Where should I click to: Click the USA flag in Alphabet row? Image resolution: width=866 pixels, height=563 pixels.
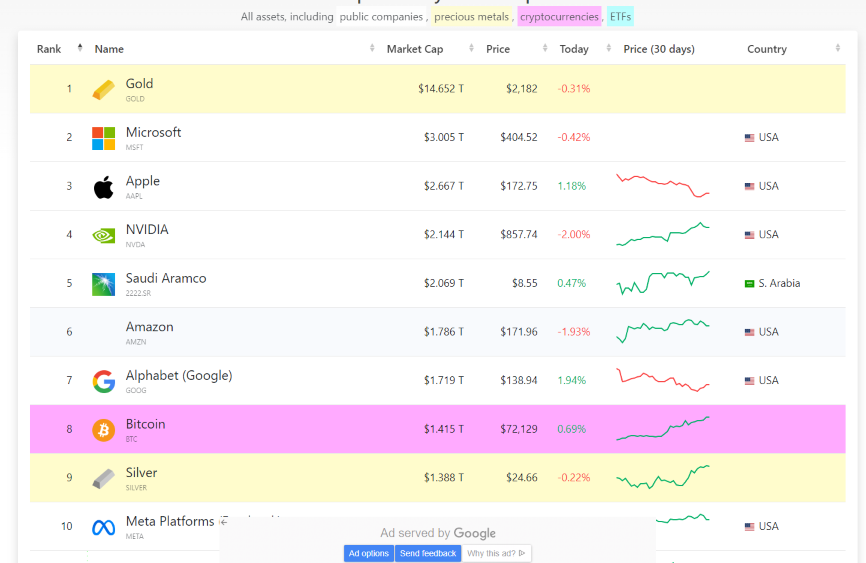(x=749, y=381)
